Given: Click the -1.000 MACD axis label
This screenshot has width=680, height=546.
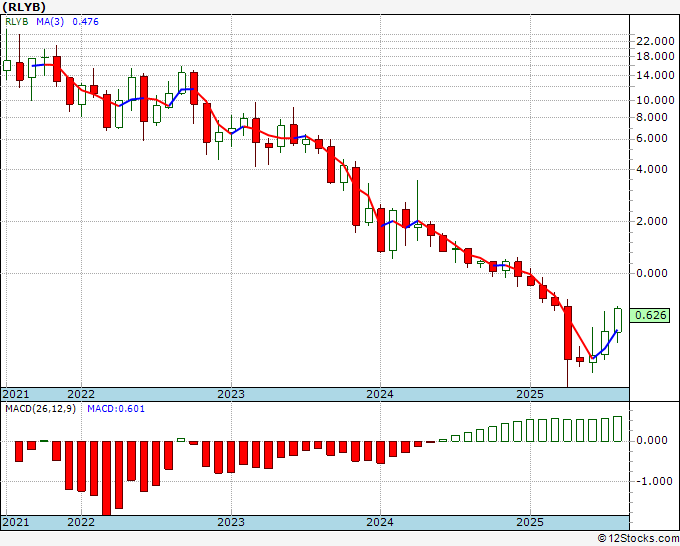Looking at the screenshot, I should coord(655,481).
